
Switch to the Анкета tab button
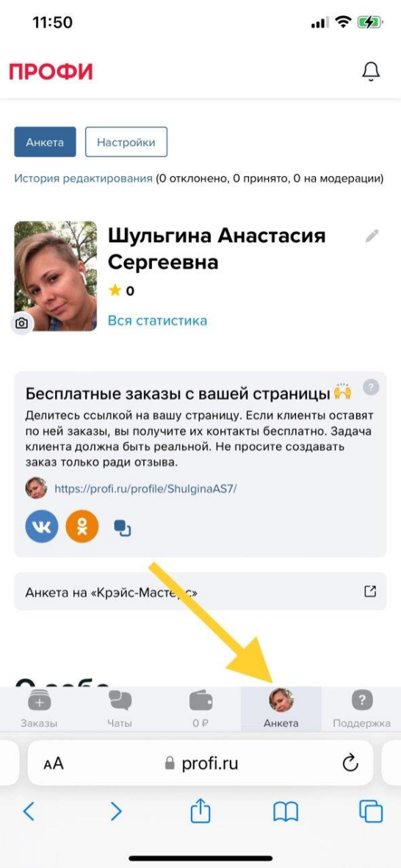pos(44,142)
